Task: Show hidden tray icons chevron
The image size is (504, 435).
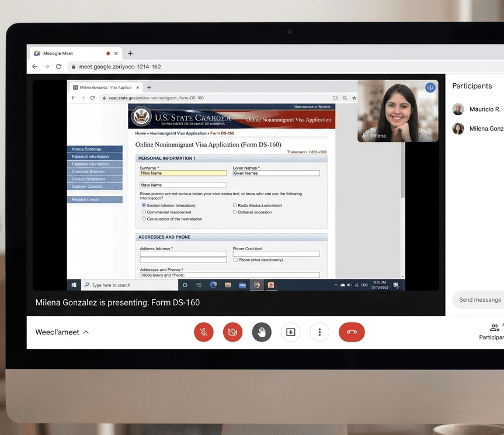Action: coord(336,285)
